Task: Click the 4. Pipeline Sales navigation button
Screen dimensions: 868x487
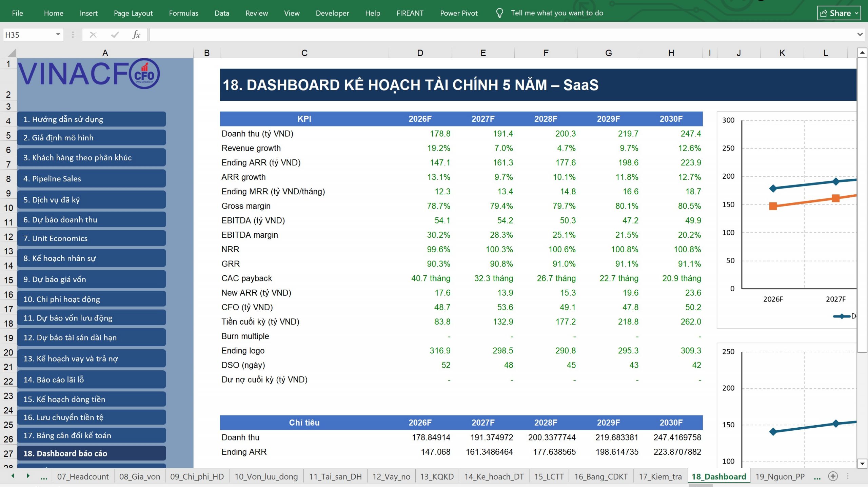Action: click(92, 179)
